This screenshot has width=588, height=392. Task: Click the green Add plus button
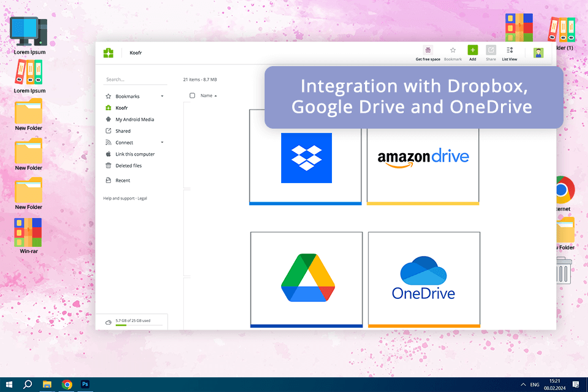click(x=472, y=50)
